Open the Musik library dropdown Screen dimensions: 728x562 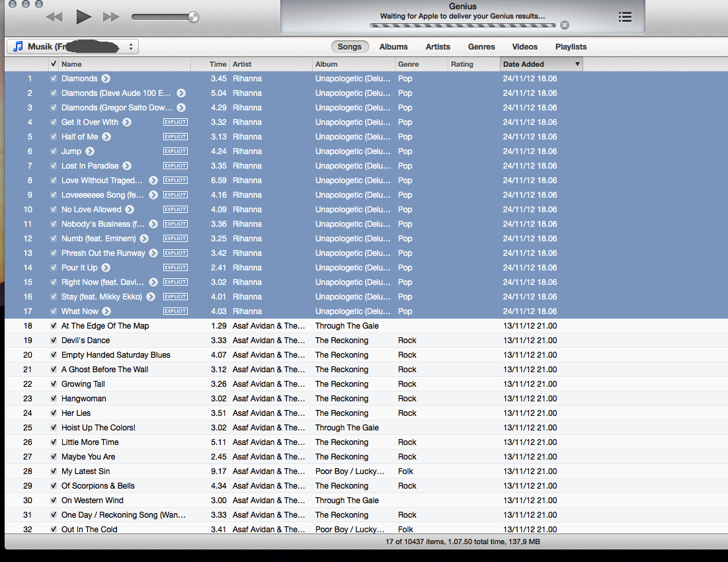pyautogui.click(x=73, y=46)
